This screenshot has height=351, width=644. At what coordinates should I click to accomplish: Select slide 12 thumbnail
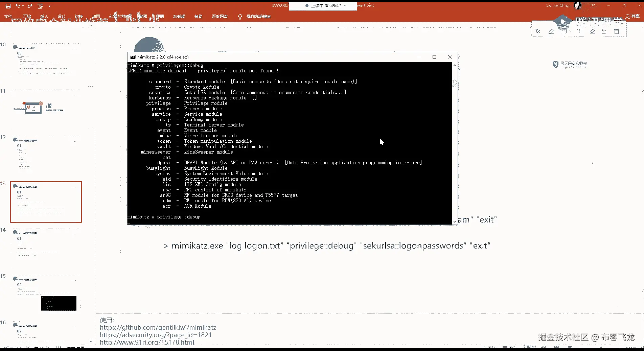click(x=46, y=156)
